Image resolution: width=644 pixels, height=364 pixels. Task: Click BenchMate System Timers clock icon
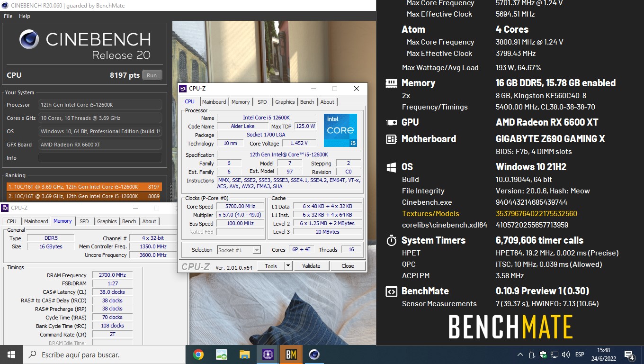pos(391,240)
